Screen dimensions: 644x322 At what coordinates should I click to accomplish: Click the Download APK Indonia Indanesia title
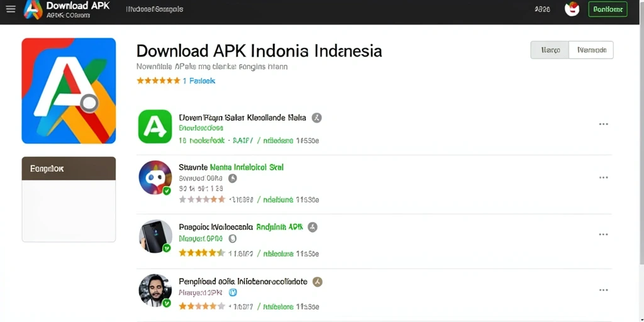pos(258,51)
